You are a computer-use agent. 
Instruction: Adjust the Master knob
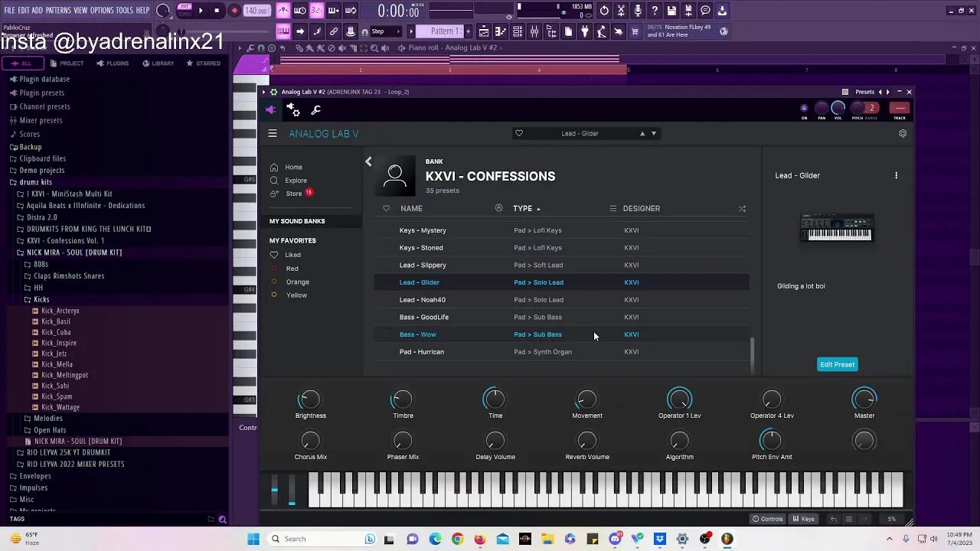point(864,399)
